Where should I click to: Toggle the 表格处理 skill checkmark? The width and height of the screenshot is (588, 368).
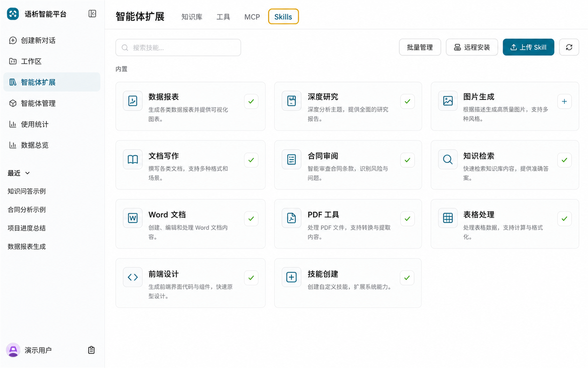point(564,219)
